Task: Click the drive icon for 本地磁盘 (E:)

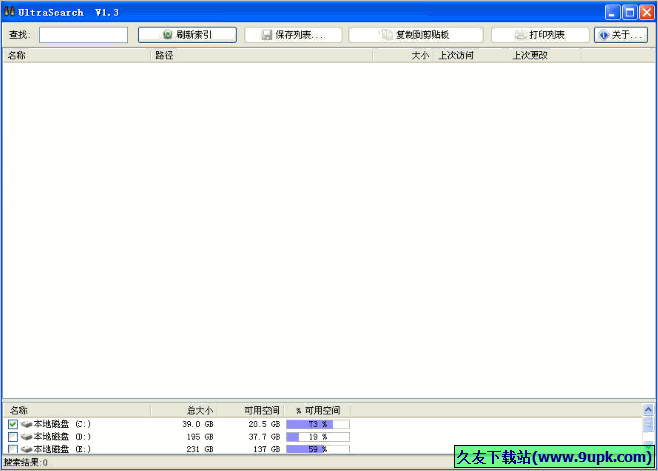Action: 26,450
